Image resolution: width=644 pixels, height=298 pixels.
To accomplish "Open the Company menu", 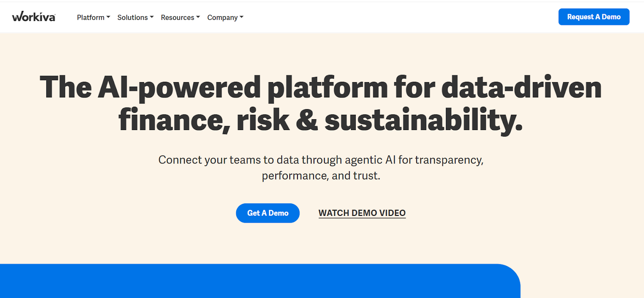I will coord(222,17).
